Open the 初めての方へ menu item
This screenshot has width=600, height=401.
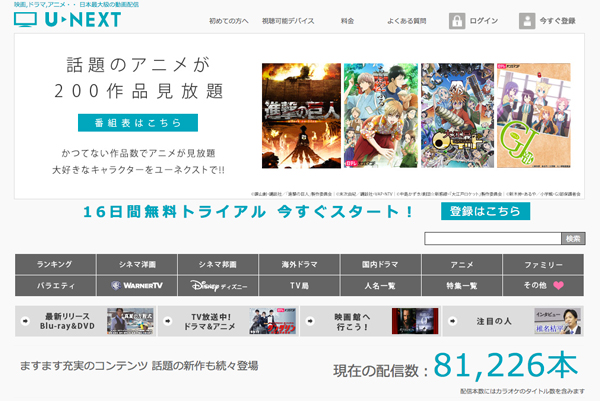click(x=229, y=20)
